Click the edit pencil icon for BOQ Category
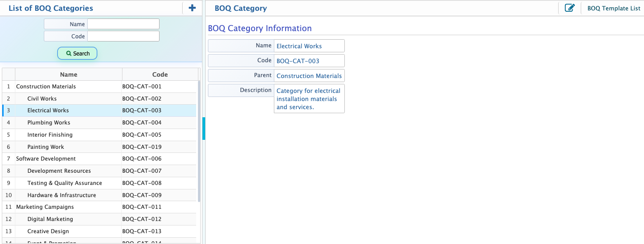This screenshot has height=244, width=644. pos(570,8)
